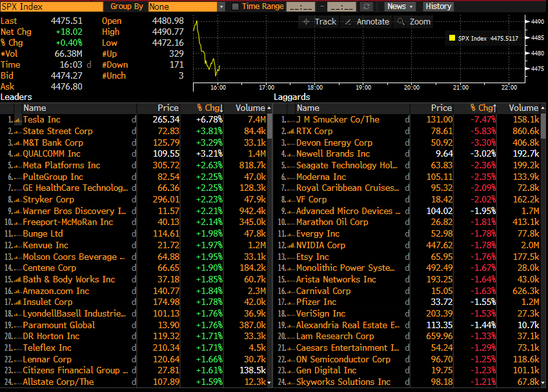
Task: Click the Leaders Name column header
Action: (79, 108)
